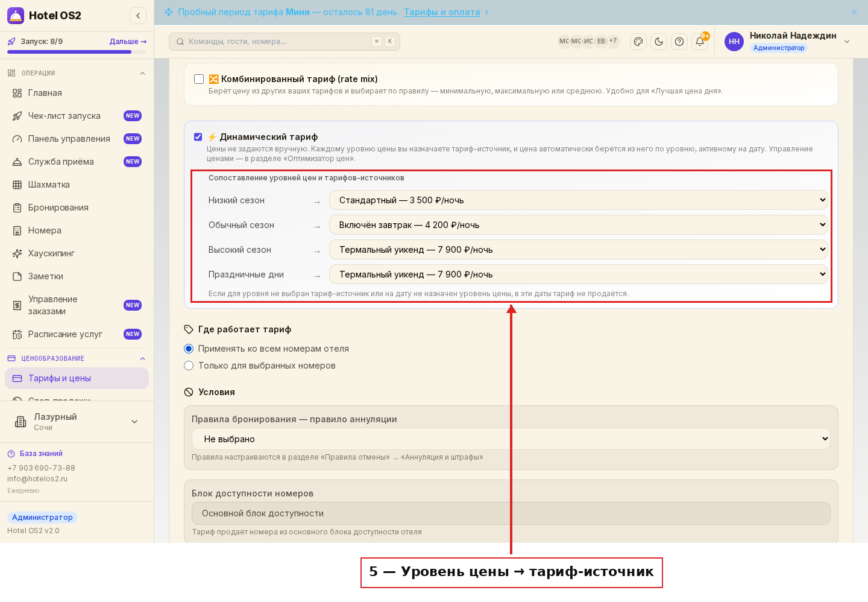
Task: Open Тарифы и оплата link
Action: pos(442,12)
